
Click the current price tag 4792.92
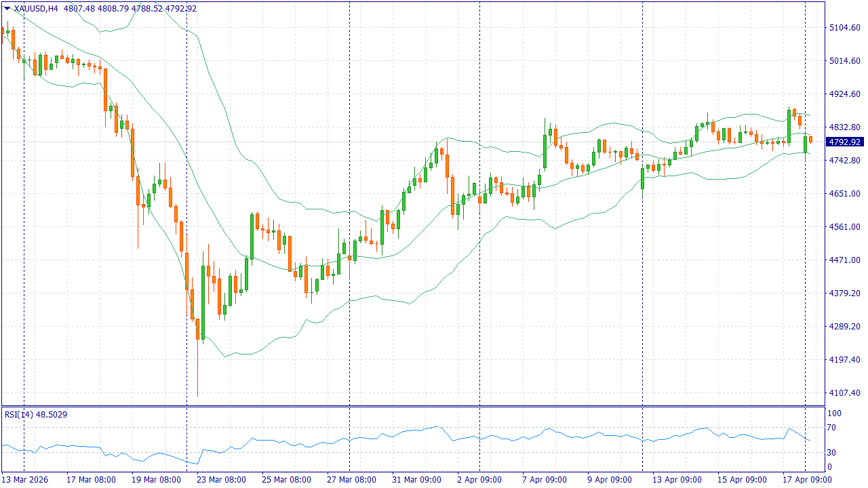pyautogui.click(x=844, y=142)
